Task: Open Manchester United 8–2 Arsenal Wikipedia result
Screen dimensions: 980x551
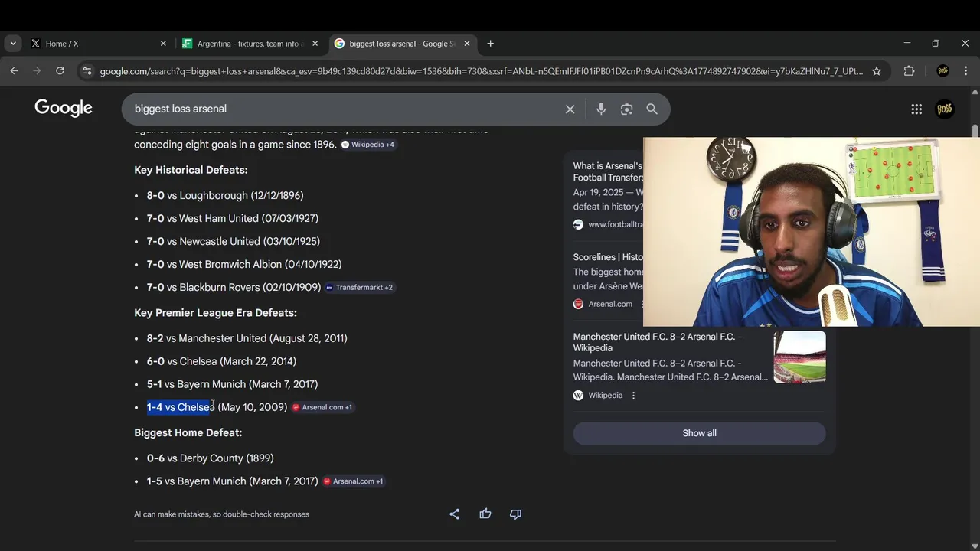Action: [x=657, y=342]
